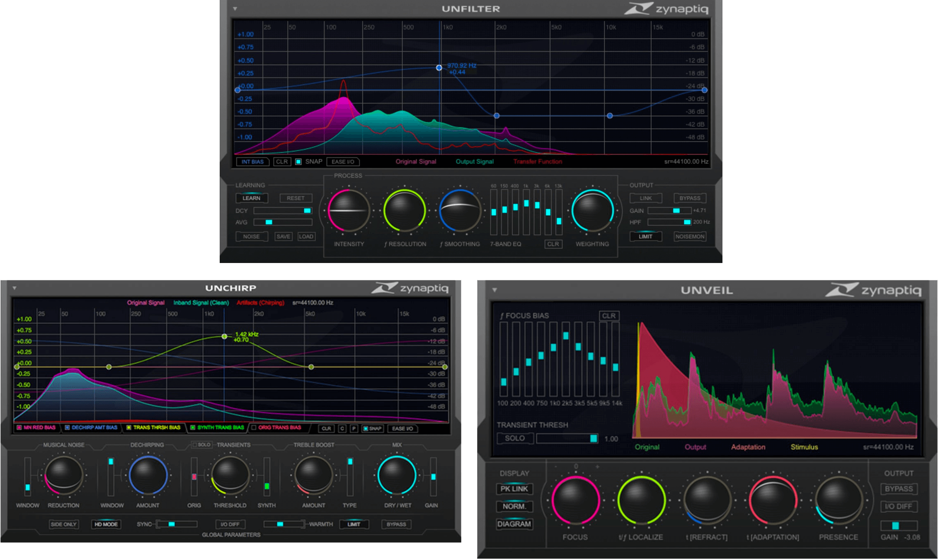Screen dimensions: 938x560
Task: Click the Unfilter WEIGHTING knob
Action: pyautogui.click(x=592, y=210)
